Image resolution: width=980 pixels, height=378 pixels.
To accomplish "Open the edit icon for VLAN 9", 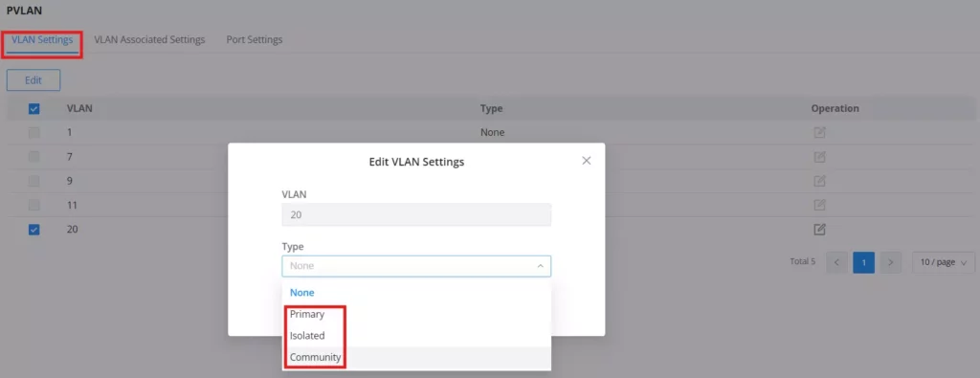I will click(x=819, y=181).
